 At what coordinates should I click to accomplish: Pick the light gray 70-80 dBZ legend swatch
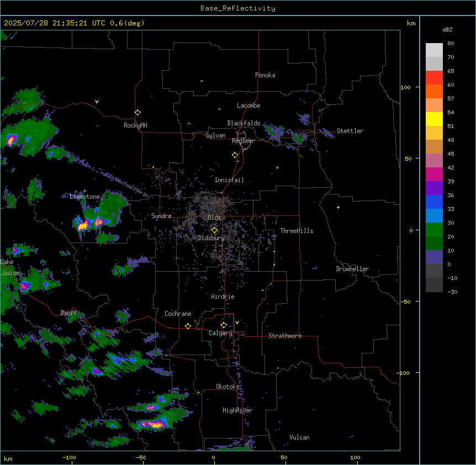click(x=434, y=50)
